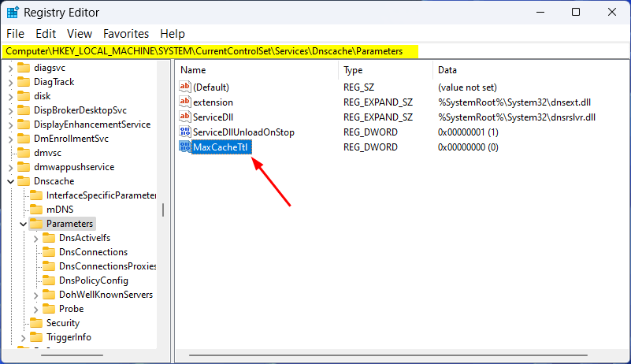Select the extension value name
This screenshot has width=631, height=364.
tap(213, 102)
